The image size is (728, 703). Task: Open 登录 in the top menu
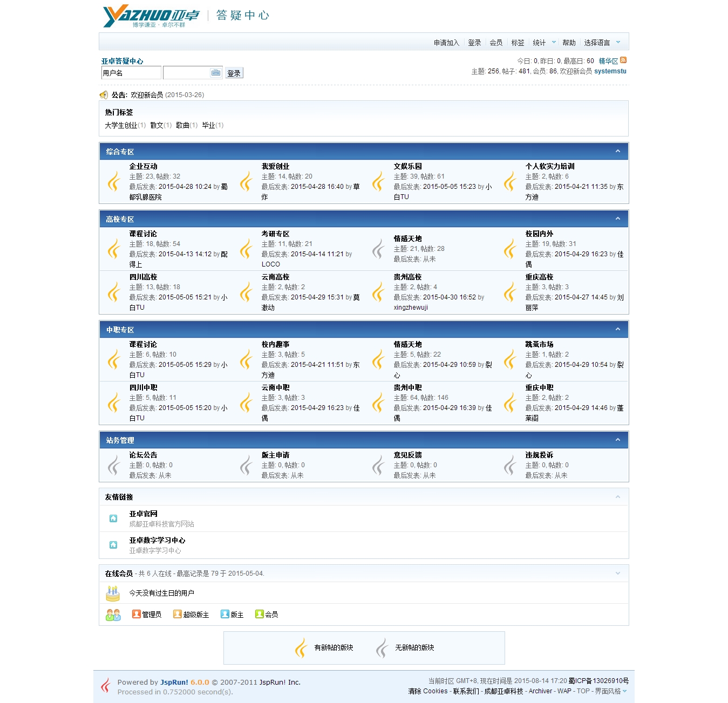coord(474,43)
